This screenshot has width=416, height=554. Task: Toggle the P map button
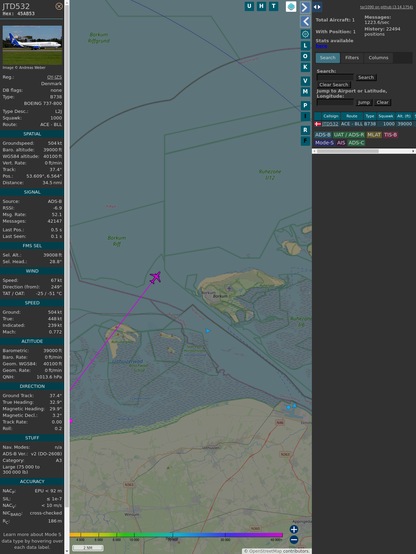tap(305, 105)
